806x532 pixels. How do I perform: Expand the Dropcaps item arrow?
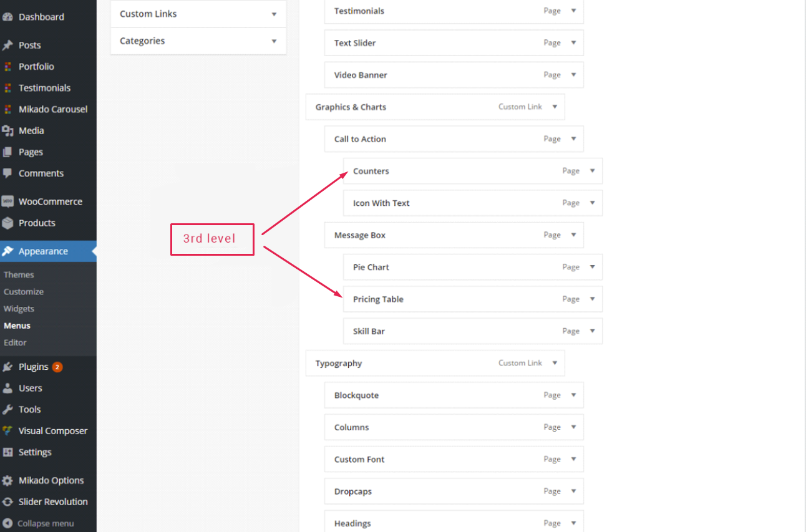[x=573, y=491]
